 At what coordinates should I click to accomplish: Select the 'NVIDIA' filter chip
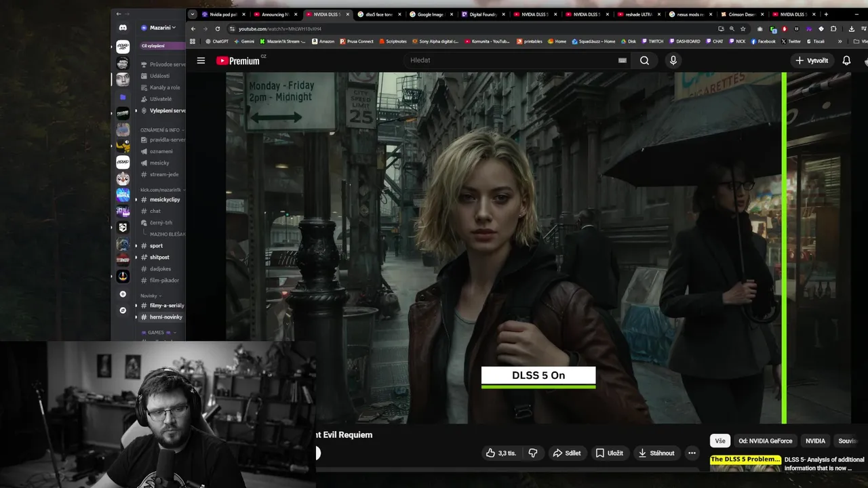[x=815, y=441]
